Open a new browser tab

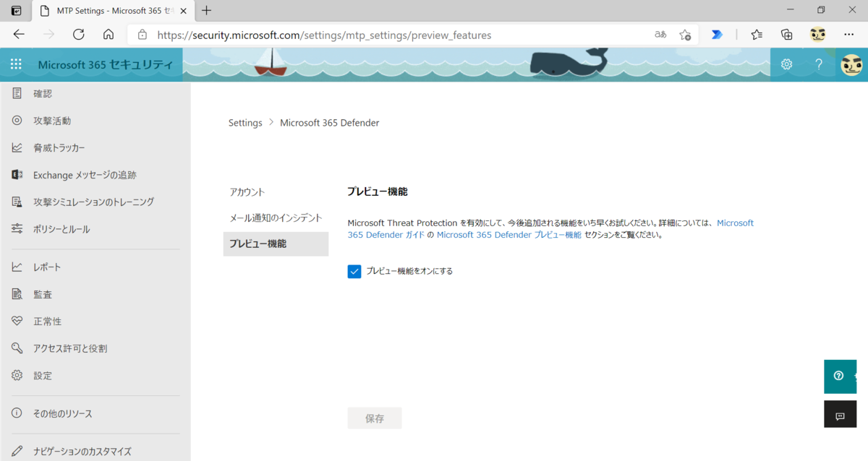(207, 10)
